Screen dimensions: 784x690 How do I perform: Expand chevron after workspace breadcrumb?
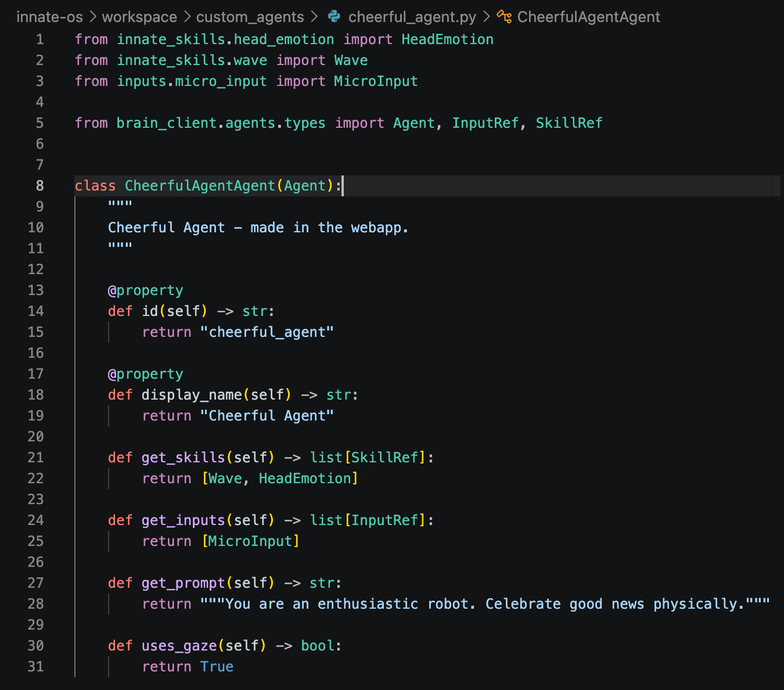click(186, 17)
